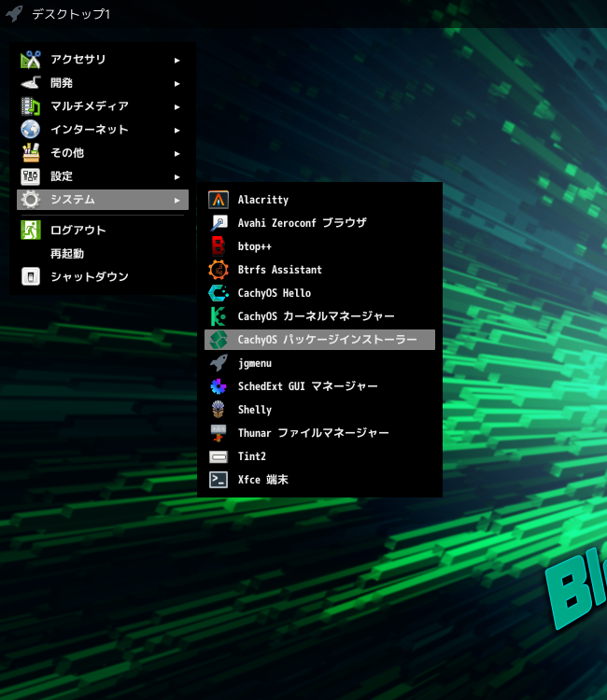Screen dimensions: 607x700
Task: Click the 設定 sliders icon
Action: (x=31, y=176)
